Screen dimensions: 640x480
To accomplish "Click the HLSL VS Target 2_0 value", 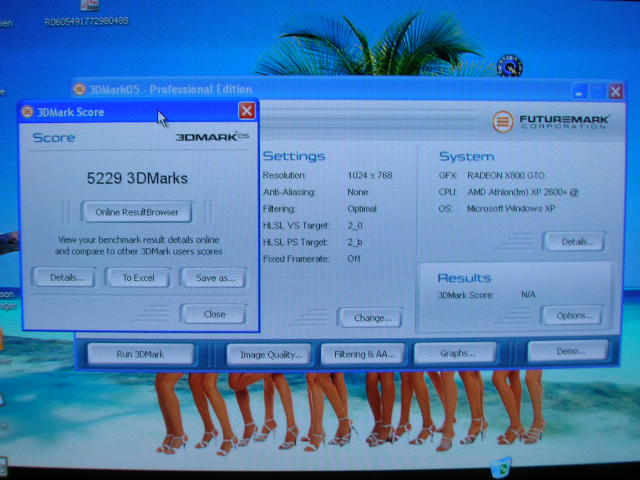I will pos(355,225).
